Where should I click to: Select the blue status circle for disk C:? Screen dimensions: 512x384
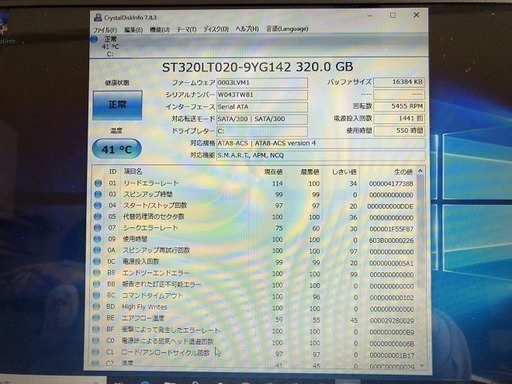tap(94, 39)
